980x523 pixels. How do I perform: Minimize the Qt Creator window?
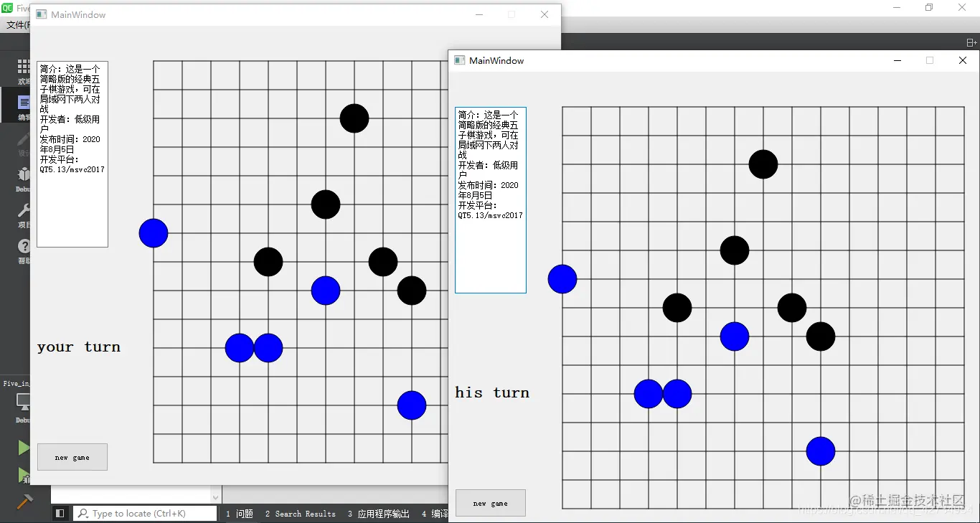(x=897, y=7)
